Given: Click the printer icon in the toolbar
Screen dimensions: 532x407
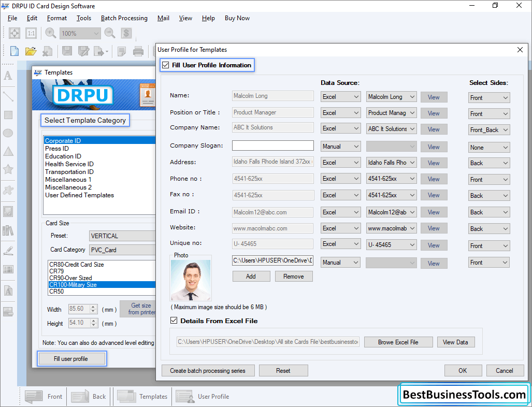Looking at the screenshot, I should click(x=138, y=51).
